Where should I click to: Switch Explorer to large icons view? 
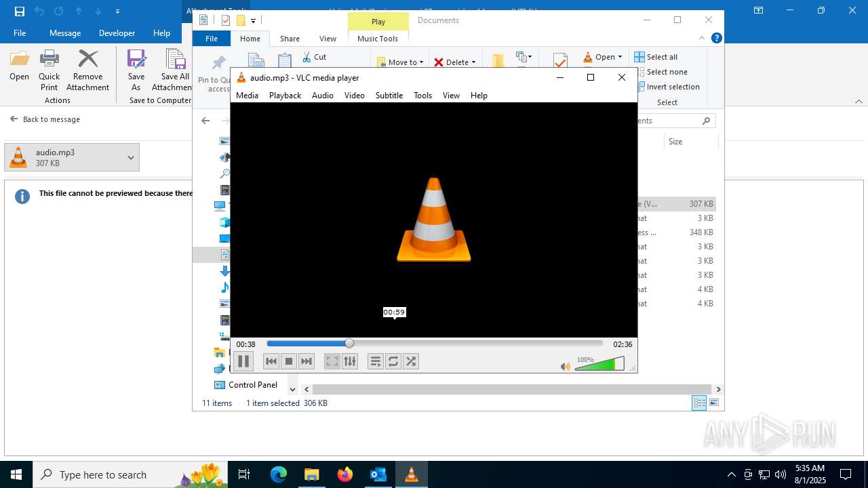pyautogui.click(x=713, y=403)
